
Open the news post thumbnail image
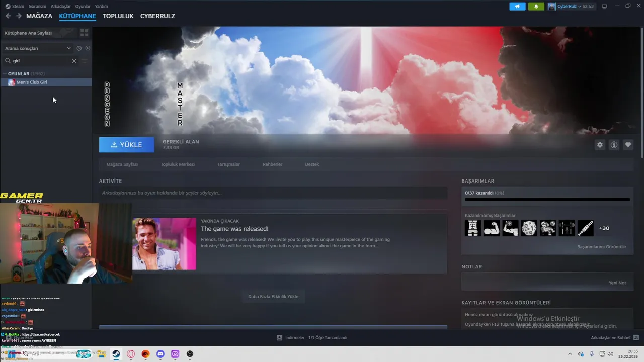tap(164, 244)
